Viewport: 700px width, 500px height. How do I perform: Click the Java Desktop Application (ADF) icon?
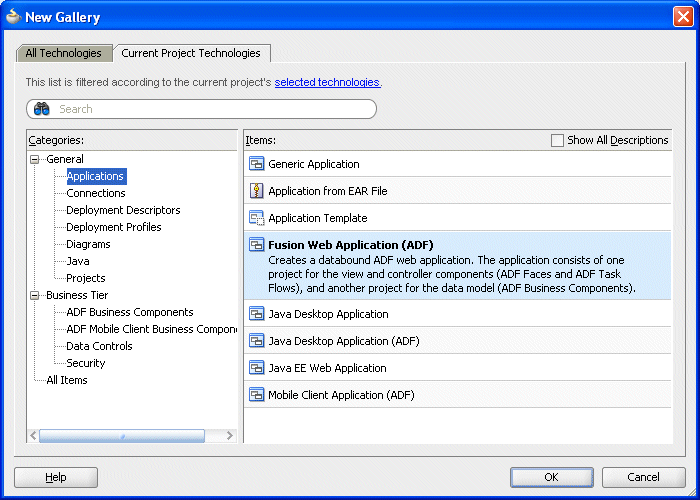(257, 341)
